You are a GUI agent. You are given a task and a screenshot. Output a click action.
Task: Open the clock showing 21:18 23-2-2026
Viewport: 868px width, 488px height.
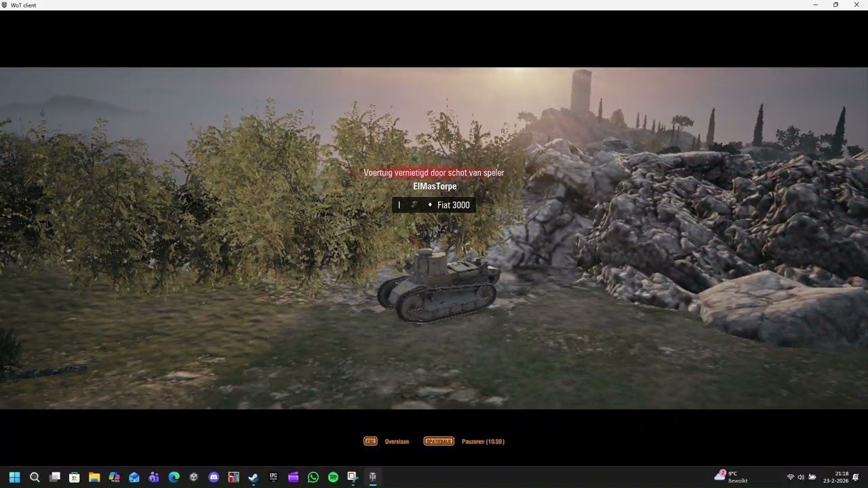(x=837, y=477)
